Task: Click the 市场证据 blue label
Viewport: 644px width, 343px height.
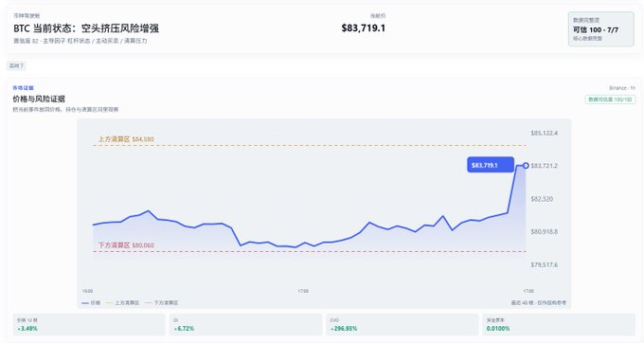Action: 23,88
